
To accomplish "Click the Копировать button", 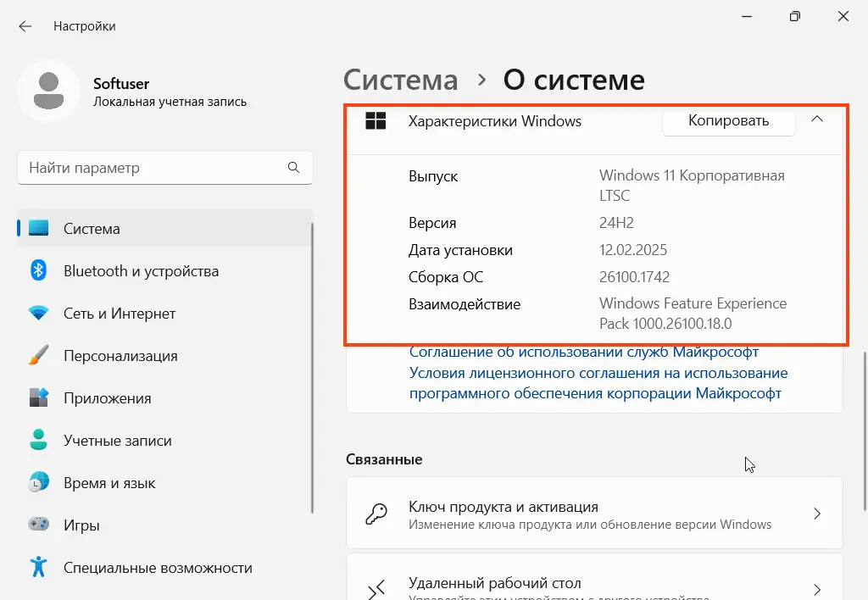I will pyautogui.click(x=728, y=120).
